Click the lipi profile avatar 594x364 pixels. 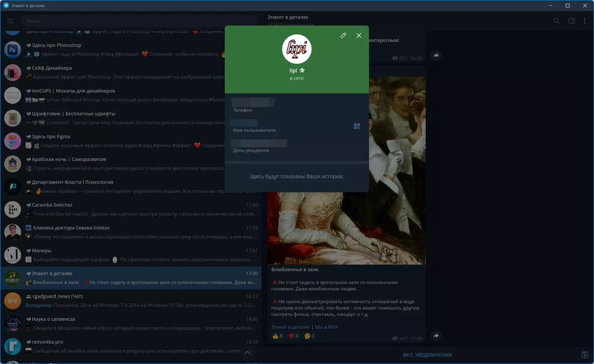click(x=297, y=49)
